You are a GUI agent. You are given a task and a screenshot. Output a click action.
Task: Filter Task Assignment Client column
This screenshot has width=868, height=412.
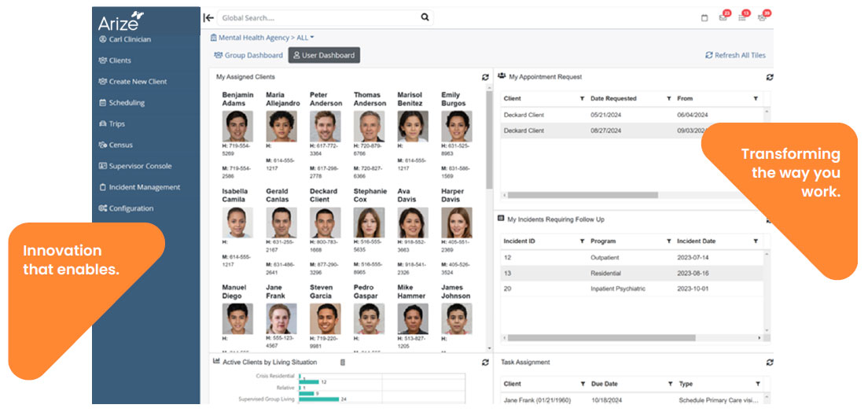pyautogui.click(x=582, y=384)
